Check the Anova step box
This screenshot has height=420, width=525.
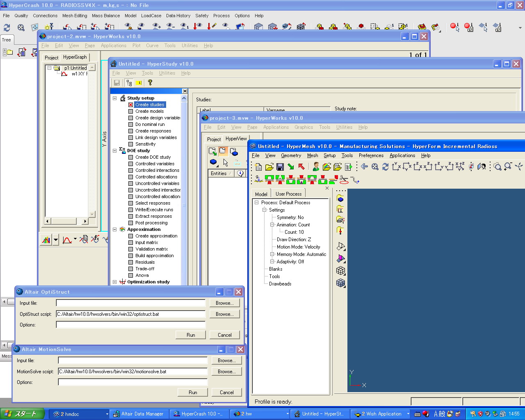click(130, 275)
